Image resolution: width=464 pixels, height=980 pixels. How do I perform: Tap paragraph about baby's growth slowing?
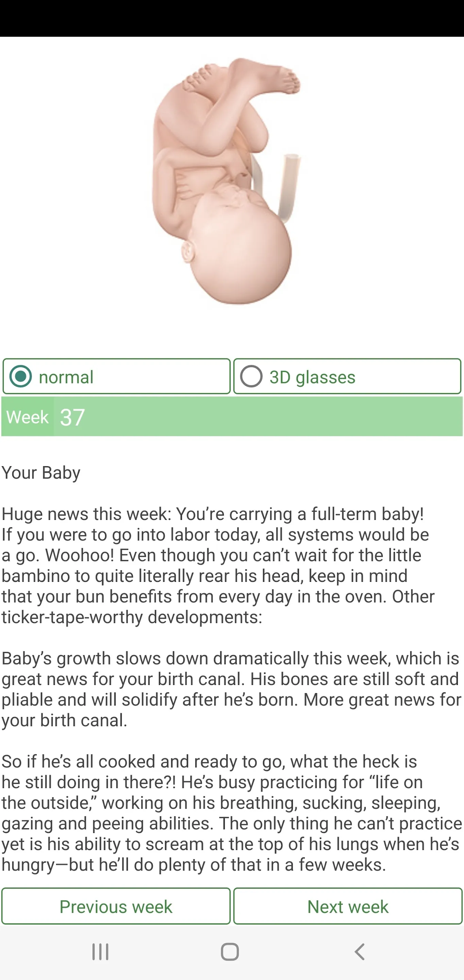pos(231,689)
